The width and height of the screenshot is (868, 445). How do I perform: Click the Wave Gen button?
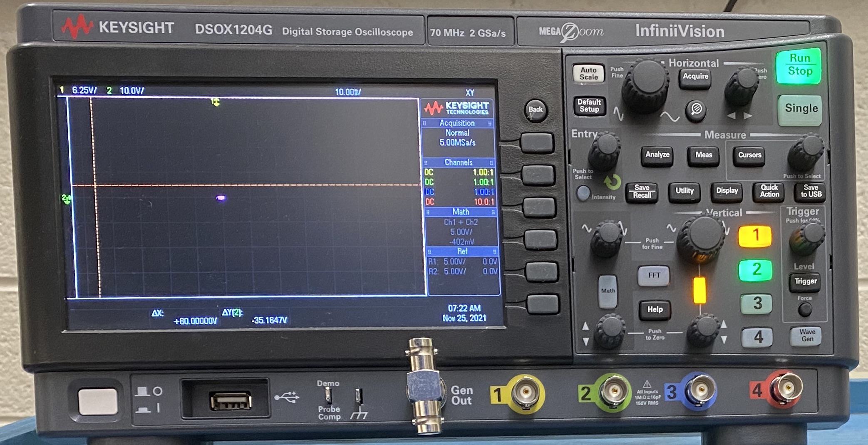click(806, 336)
